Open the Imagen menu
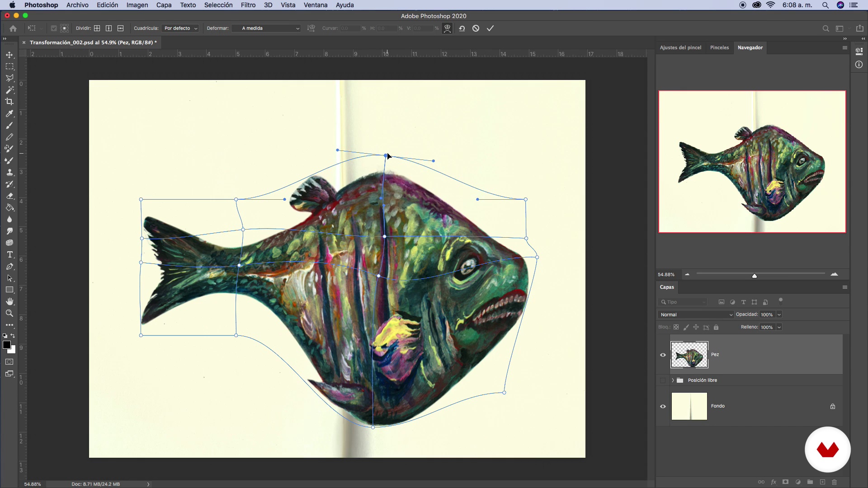 (137, 5)
